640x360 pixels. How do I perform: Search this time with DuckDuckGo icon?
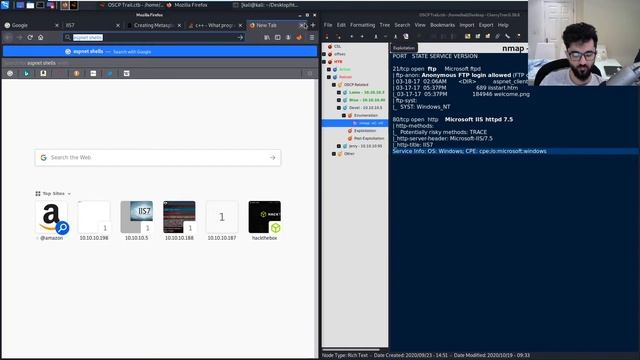click(76, 73)
